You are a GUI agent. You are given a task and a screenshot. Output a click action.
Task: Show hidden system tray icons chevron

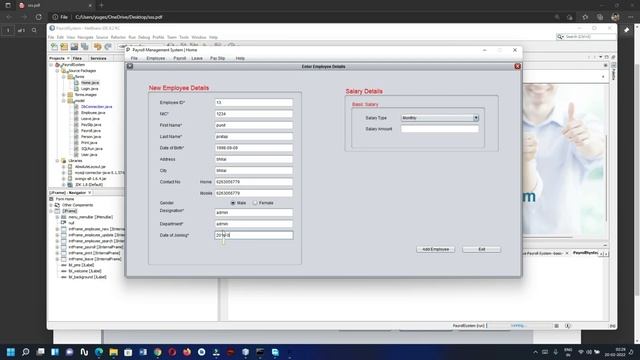535,352
